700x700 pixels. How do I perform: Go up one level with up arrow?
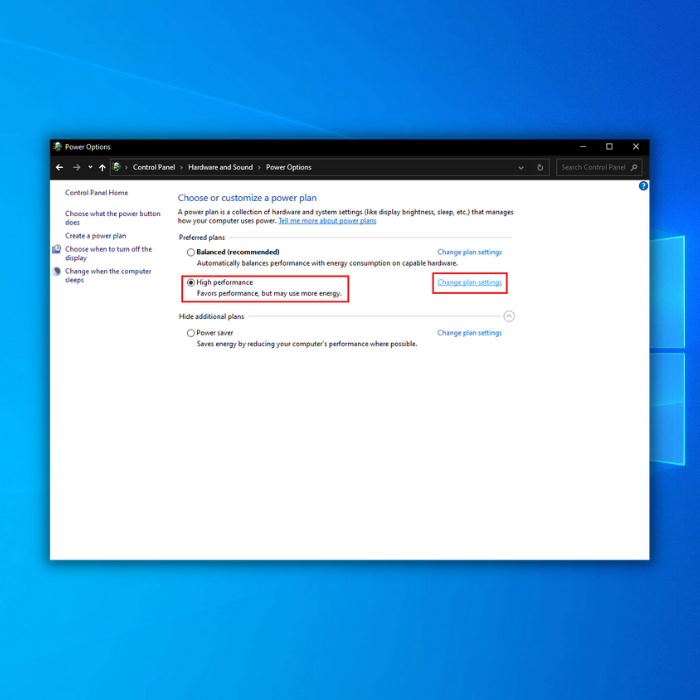click(x=102, y=168)
